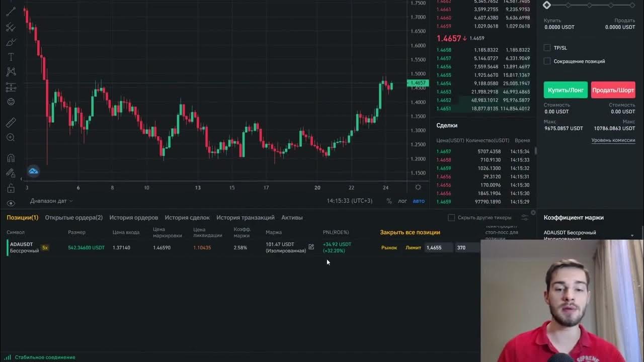Screen dimensions: 644x362
Task: Click the ADAUSDT symbol in positions row
Action: pyautogui.click(x=21, y=244)
